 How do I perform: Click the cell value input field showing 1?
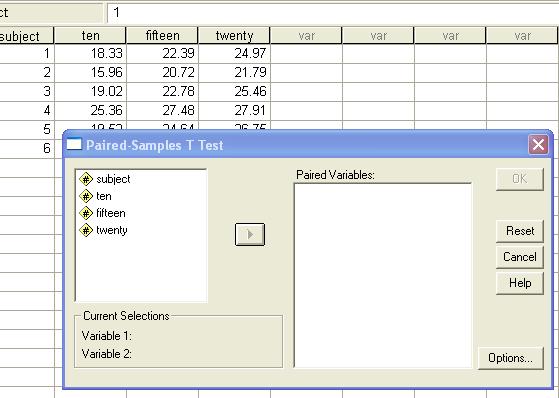(x=333, y=12)
